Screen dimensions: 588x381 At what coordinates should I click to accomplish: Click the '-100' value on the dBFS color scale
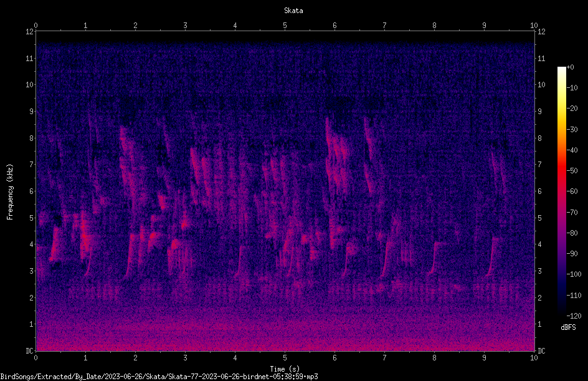(x=574, y=274)
